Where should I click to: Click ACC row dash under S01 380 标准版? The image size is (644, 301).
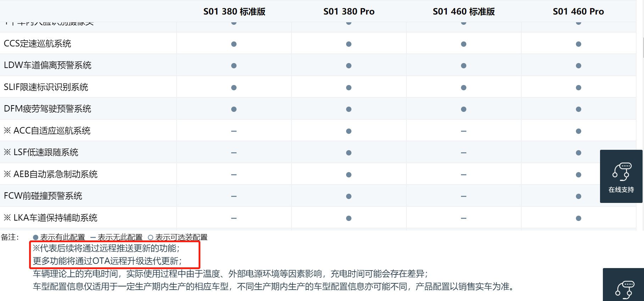pos(234,131)
